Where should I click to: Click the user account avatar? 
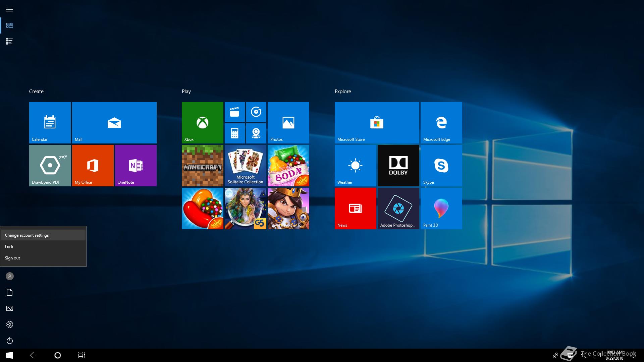[x=10, y=276]
